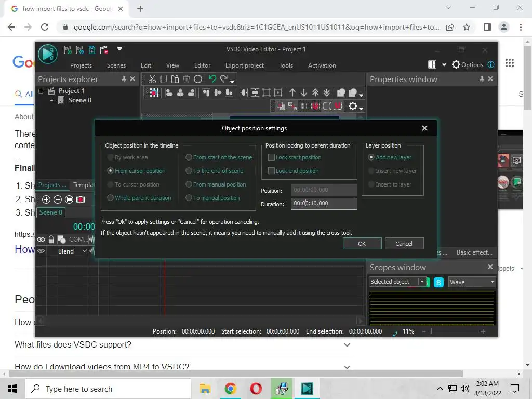Select Scene 0 in Projects explorer tree

coord(79,100)
